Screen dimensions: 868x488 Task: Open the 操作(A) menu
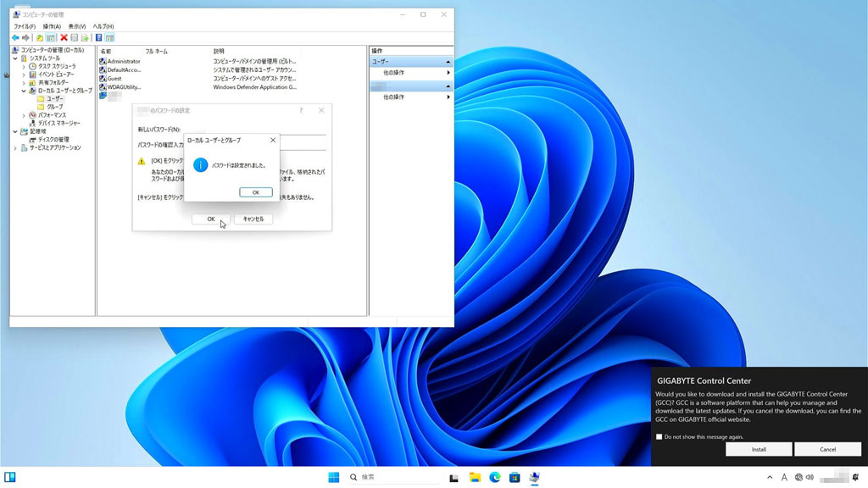(52, 26)
